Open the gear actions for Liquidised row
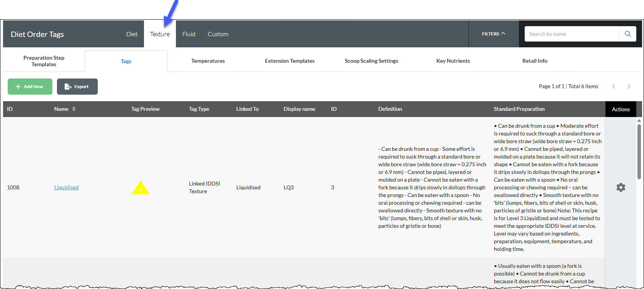 click(x=621, y=187)
